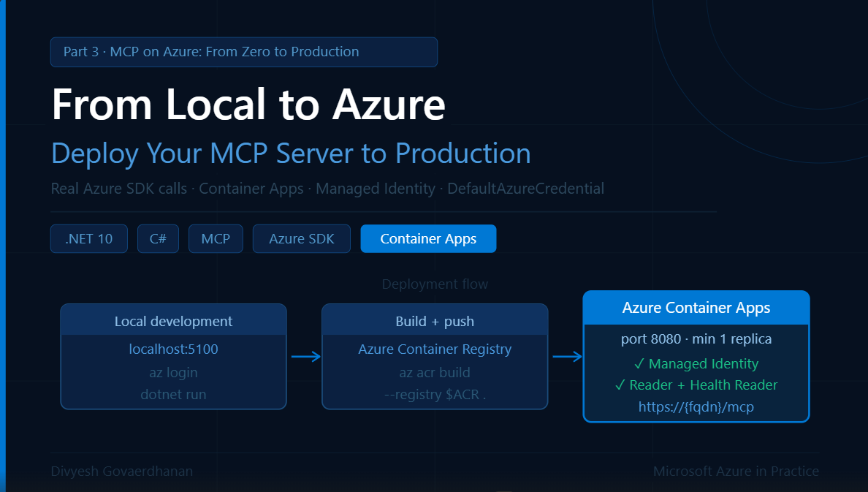The image size is (868, 492).
Task: Click the localhost:5100 text
Action: pyautogui.click(x=173, y=349)
